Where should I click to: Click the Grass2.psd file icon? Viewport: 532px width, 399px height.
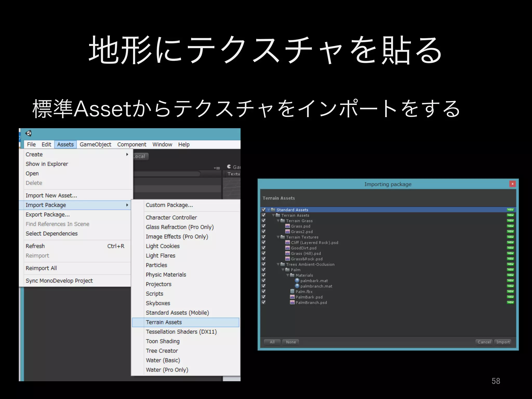(288, 231)
